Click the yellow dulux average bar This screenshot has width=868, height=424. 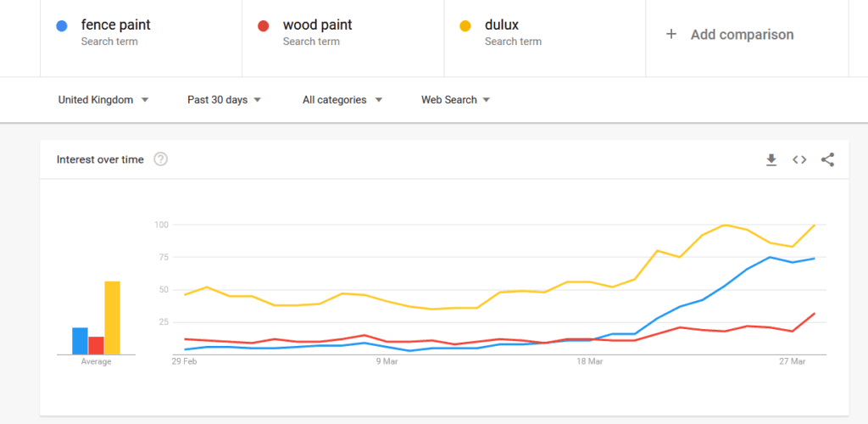pyautogui.click(x=112, y=318)
